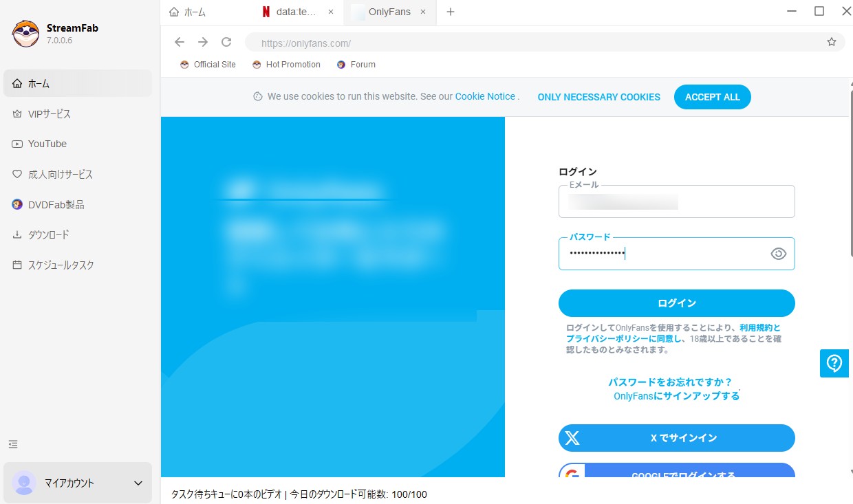Open the ダウンロード section
Screen dimensions: 853x504
49,234
